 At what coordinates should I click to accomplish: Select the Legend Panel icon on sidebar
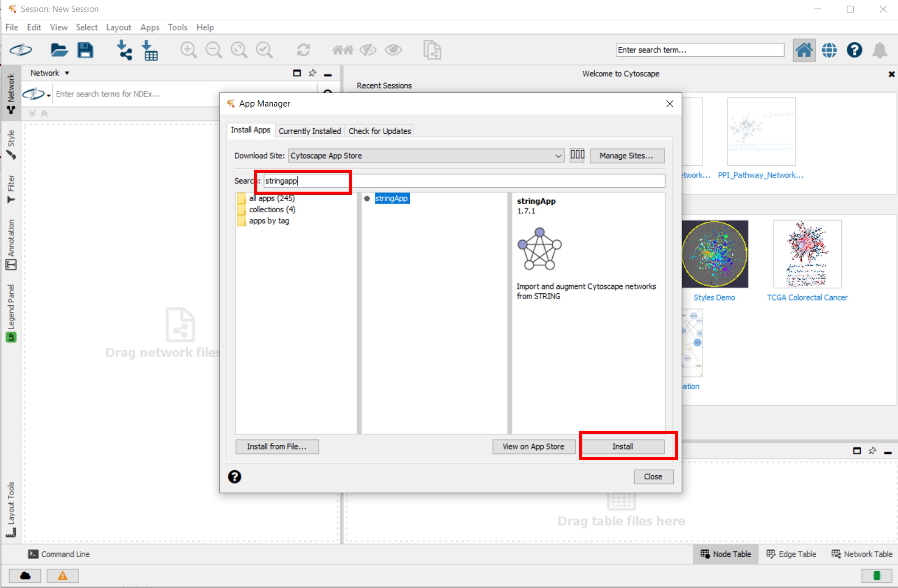9,338
